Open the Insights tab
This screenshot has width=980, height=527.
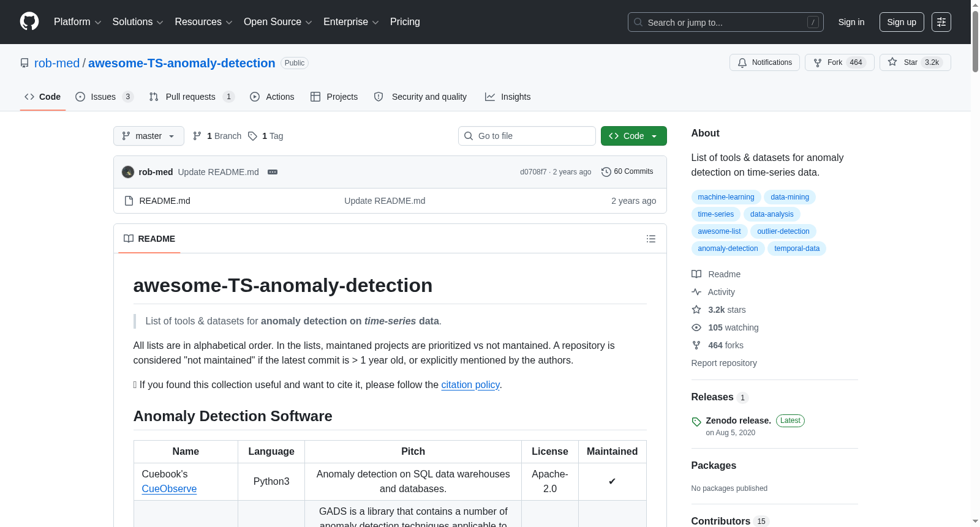[508, 97]
